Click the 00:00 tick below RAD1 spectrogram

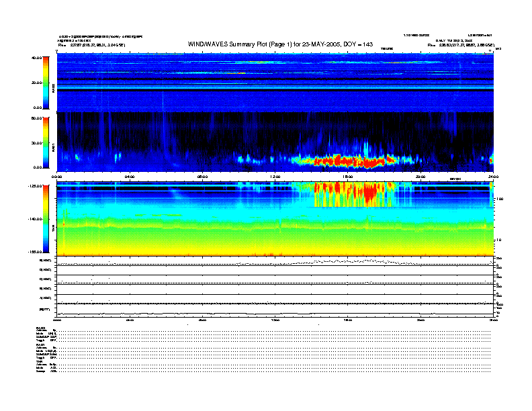click(x=56, y=177)
